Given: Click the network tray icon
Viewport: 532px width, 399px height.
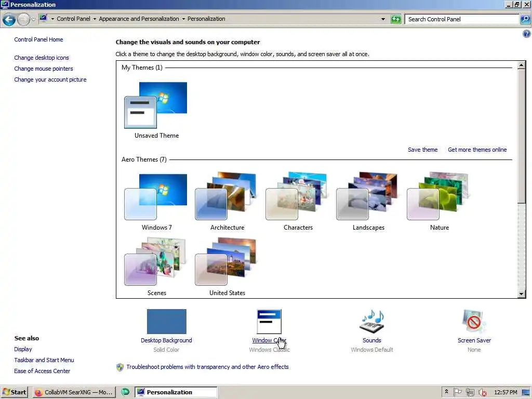Looking at the screenshot, I should 470,392.
